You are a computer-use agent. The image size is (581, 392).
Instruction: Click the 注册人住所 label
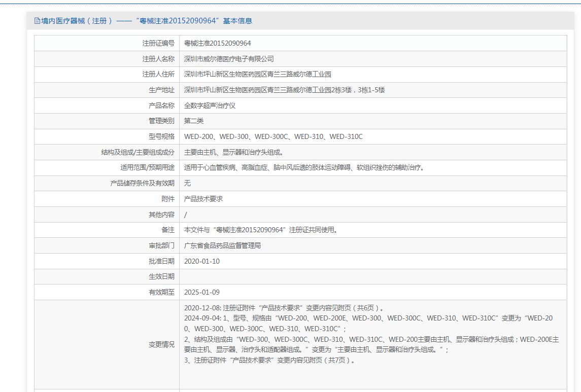[158, 75]
